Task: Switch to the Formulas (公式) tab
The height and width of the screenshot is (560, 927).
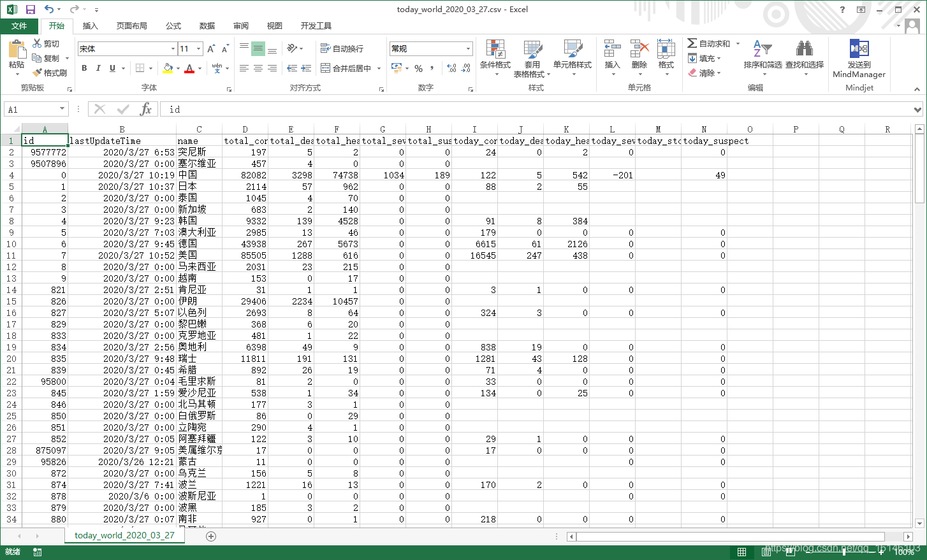Action: click(x=173, y=26)
